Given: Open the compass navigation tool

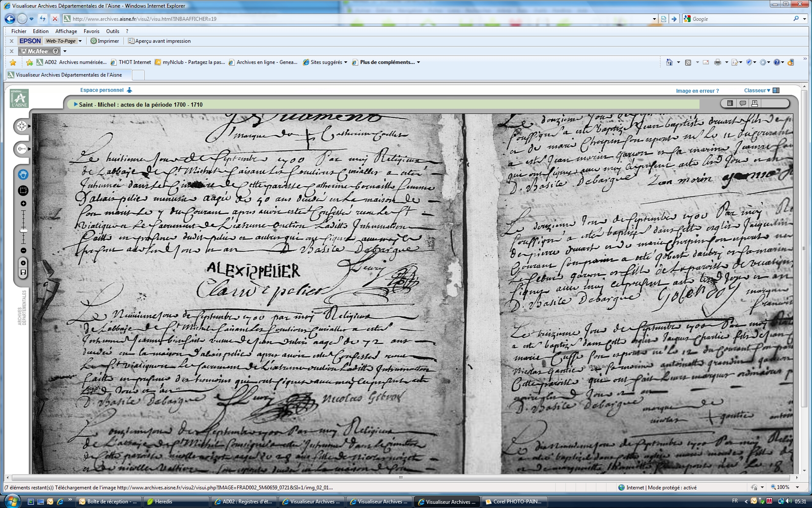Looking at the screenshot, I should click(22, 126).
